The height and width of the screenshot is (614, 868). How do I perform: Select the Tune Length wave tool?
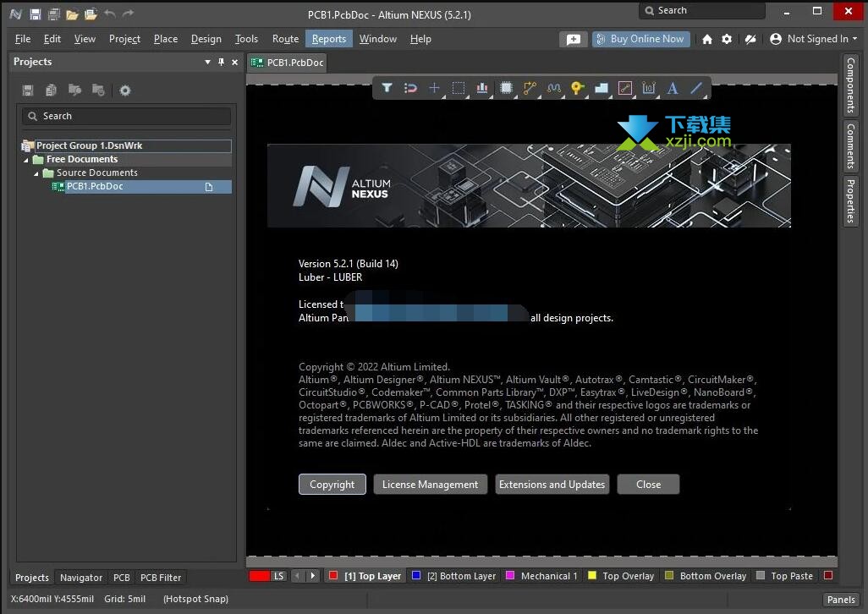pos(553,88)
